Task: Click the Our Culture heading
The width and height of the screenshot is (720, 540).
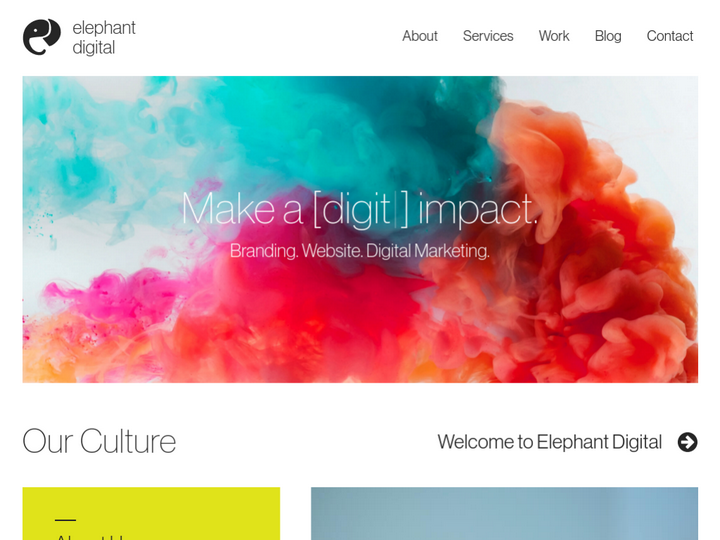Action: (x=99, y=441)
